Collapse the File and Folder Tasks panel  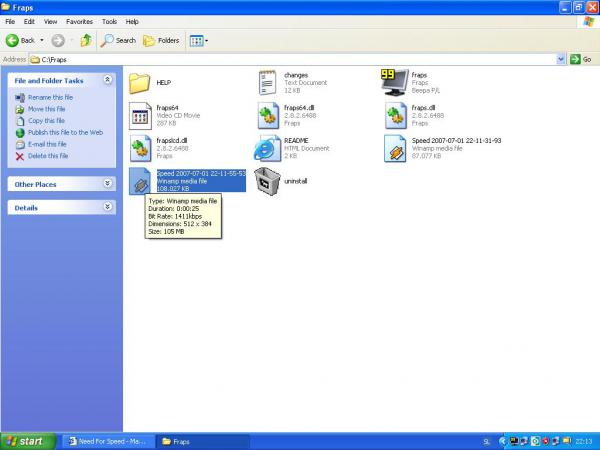(108, 80)
